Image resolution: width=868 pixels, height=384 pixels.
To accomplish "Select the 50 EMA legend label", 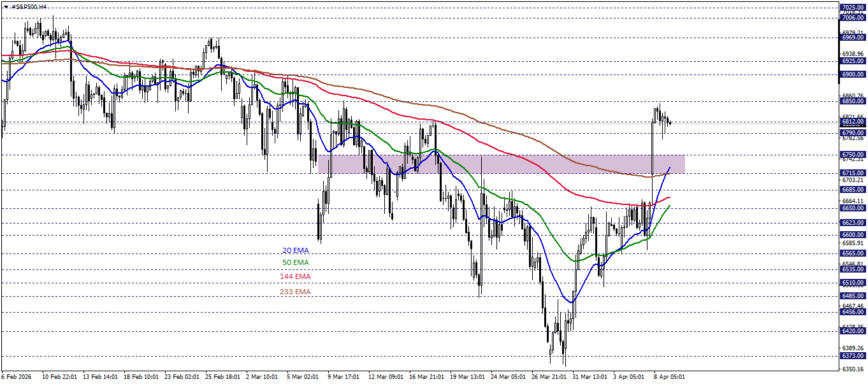I will pos(294,264).
